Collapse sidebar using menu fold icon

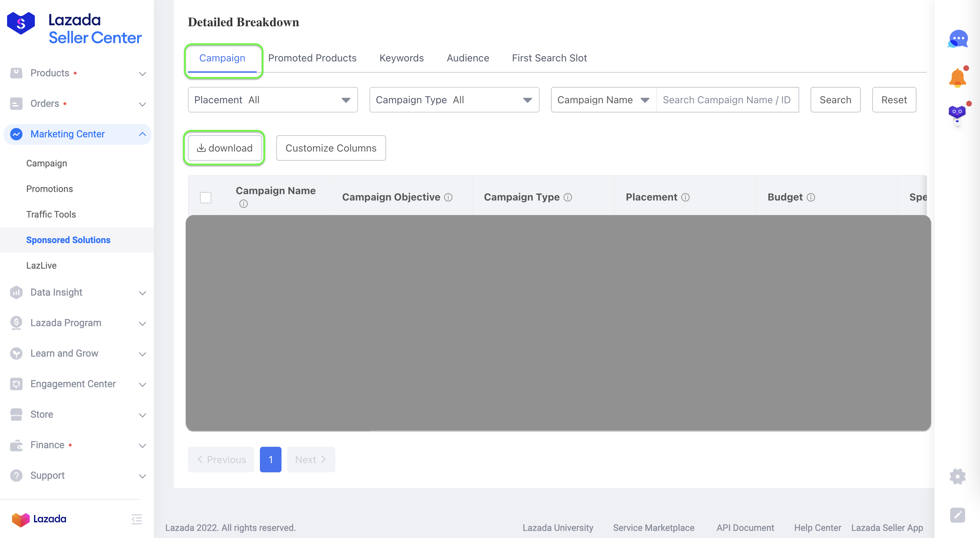pos(137,519)
